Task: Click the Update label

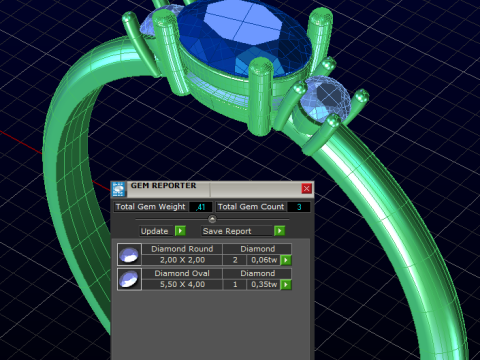Action: pos(154,231)
